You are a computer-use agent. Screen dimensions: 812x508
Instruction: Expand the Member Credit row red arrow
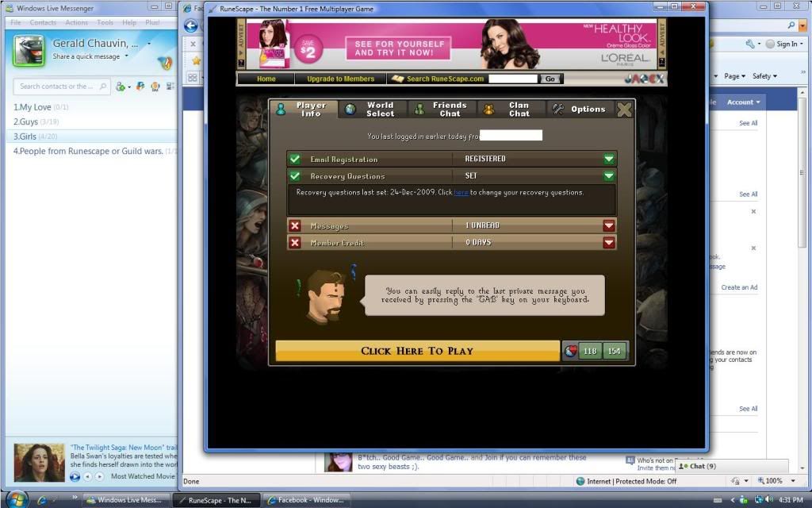(609, 242)
